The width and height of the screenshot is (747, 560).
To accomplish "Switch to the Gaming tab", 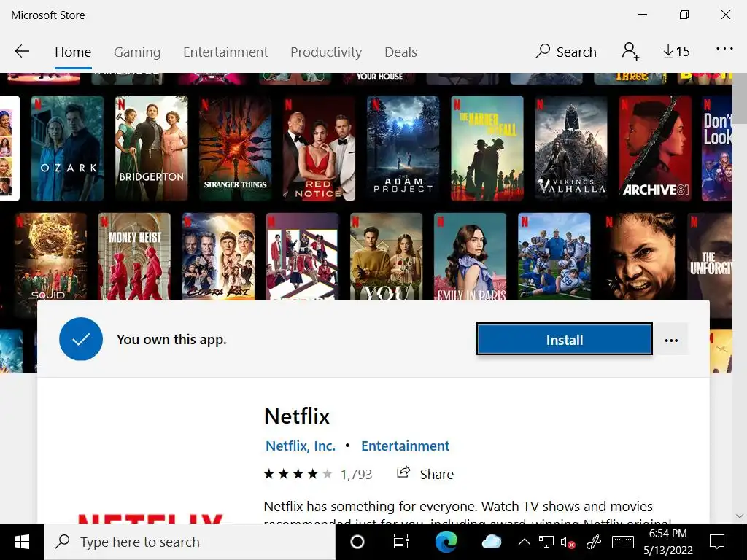I will 137,52.
